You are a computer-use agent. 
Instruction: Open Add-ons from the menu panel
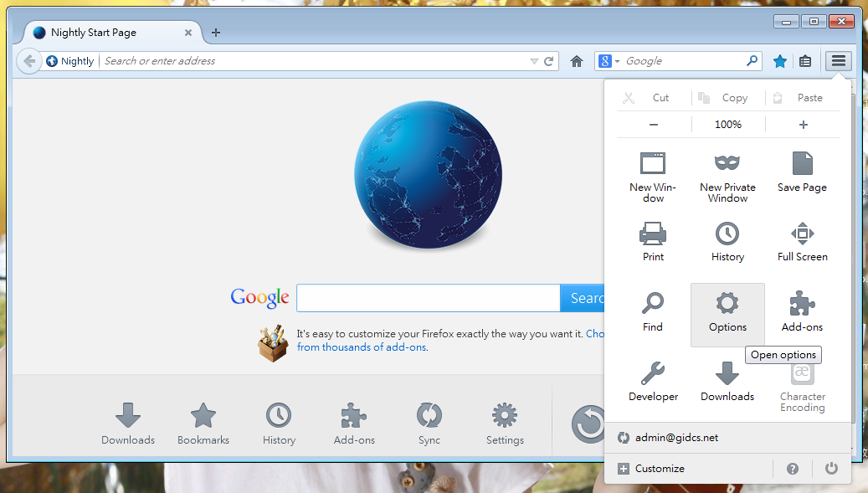click(x=802, y=311)
